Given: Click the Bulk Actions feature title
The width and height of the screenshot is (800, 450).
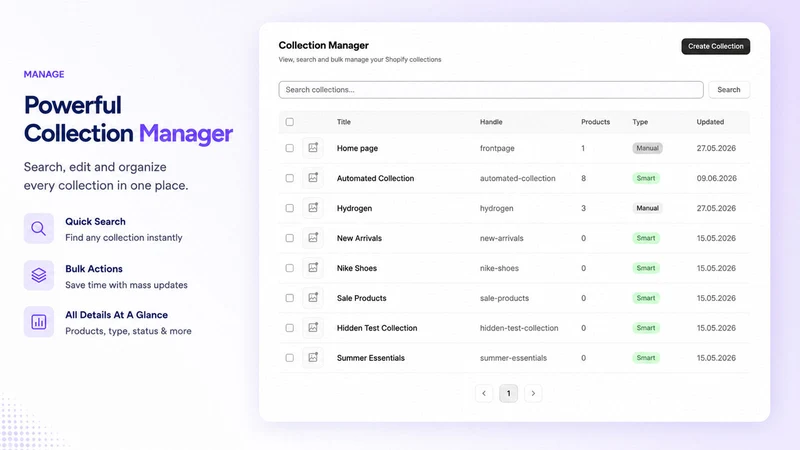Looking at the screenshot, I should tap(94, 269).
